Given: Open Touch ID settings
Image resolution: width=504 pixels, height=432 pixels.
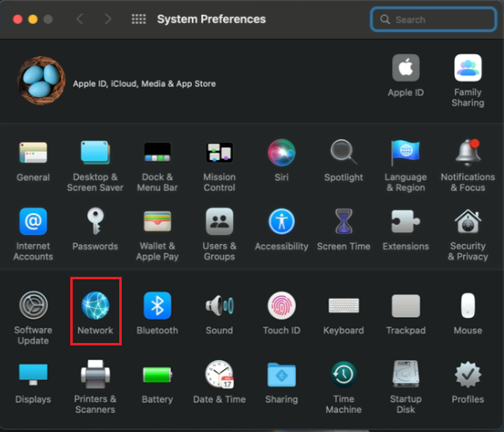Looking at the screenshot, I should [281, 307].
